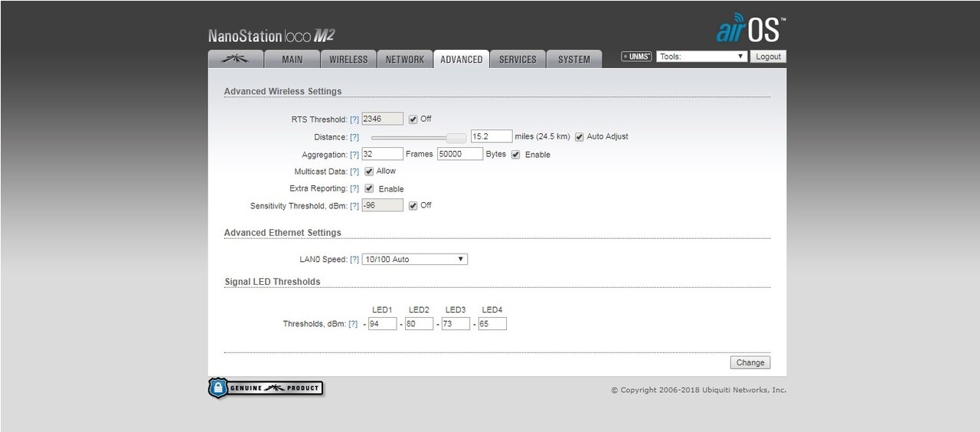Click the LED1 threshold field
This screenshot has width=980, height=432.
[x=383, y=324]
